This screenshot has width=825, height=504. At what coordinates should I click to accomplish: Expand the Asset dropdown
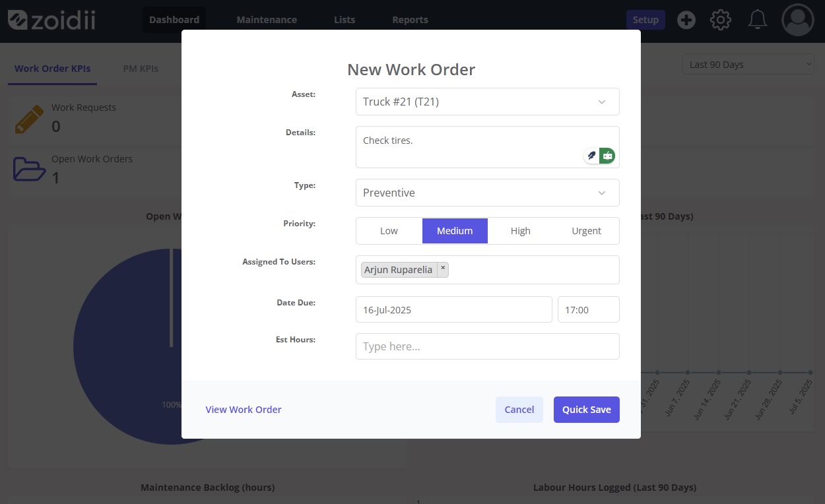click(487, 102)
